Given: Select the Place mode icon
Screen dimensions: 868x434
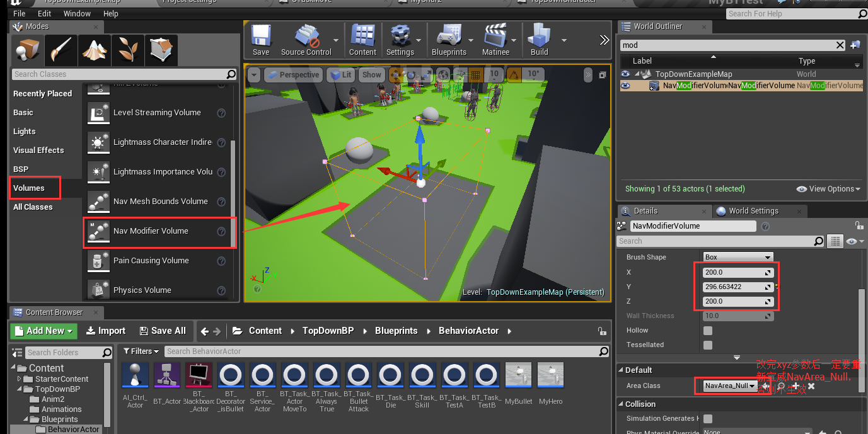Looking at the screenshot, I should point(28,50).
